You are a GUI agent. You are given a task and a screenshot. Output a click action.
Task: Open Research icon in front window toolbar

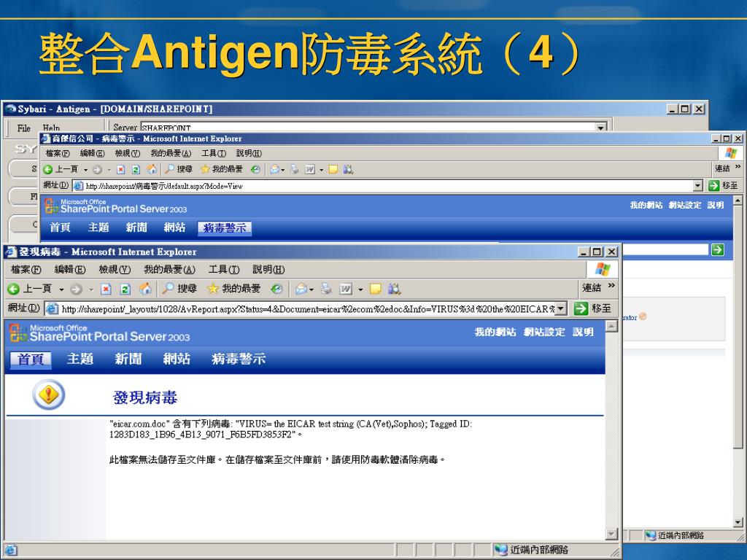(x=394, y=289)
